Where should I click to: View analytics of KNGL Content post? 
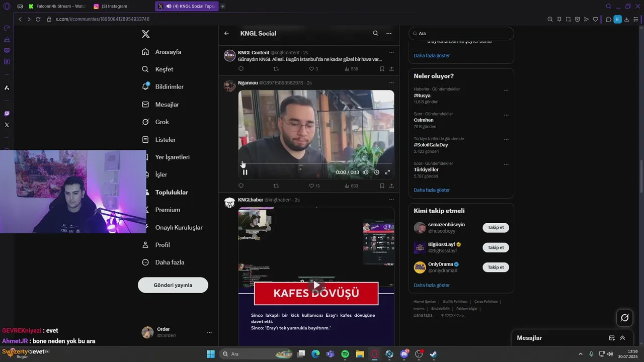[351, 69]
